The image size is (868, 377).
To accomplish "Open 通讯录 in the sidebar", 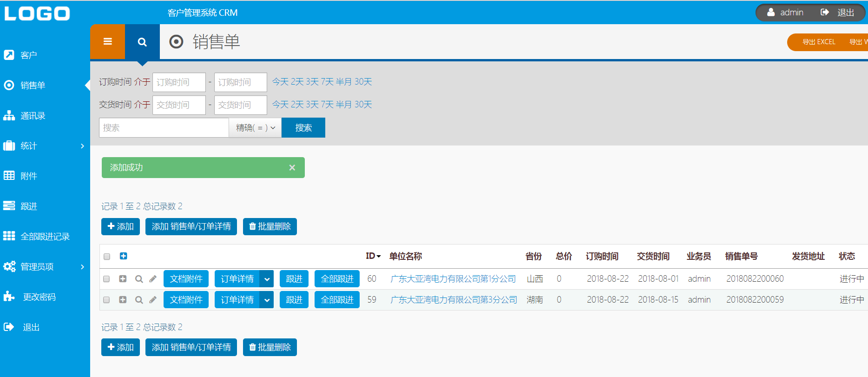I will pyautogui.click(x=33, y=116).
